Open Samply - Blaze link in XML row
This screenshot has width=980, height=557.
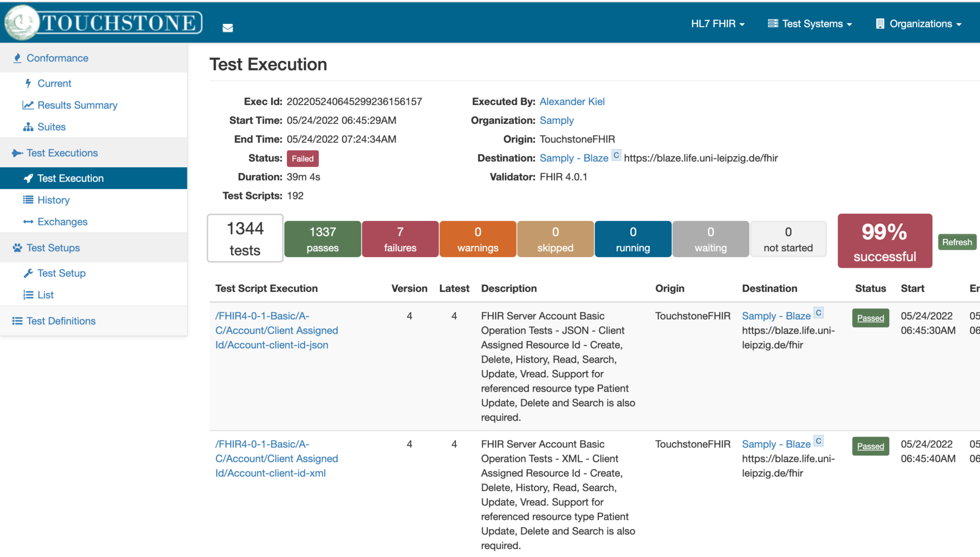pyautogui.click(x=776, y=444)
